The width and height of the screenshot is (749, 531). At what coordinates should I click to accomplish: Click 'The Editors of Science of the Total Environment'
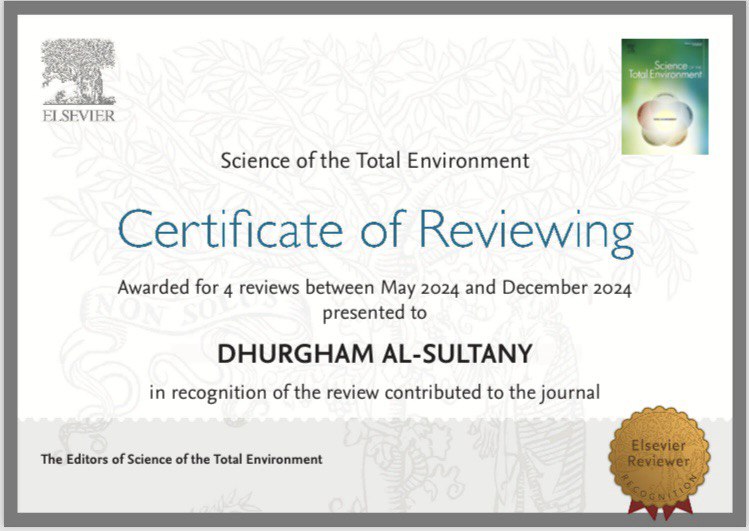[182, 459]
